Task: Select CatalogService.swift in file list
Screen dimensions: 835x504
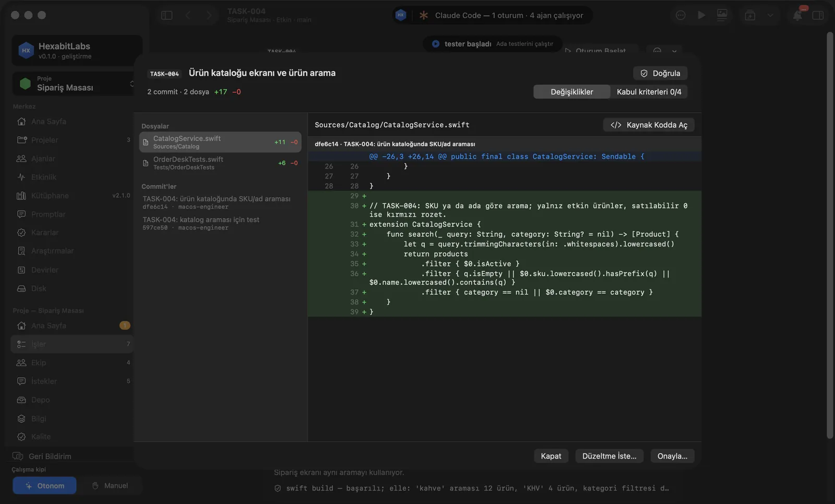Action: tap(220, 142)
